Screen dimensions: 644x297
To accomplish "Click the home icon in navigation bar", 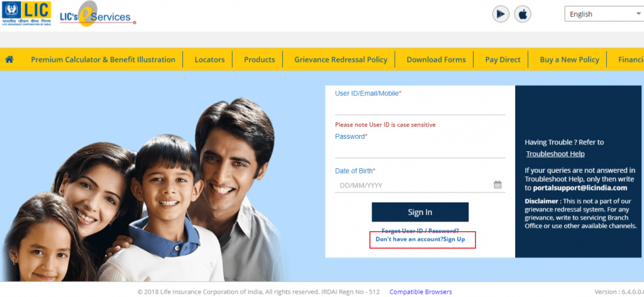I will [9, 59].
